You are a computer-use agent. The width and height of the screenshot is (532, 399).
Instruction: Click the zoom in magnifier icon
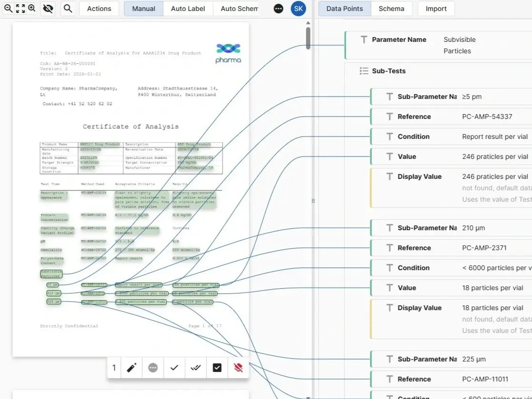(x=31, y=8)
